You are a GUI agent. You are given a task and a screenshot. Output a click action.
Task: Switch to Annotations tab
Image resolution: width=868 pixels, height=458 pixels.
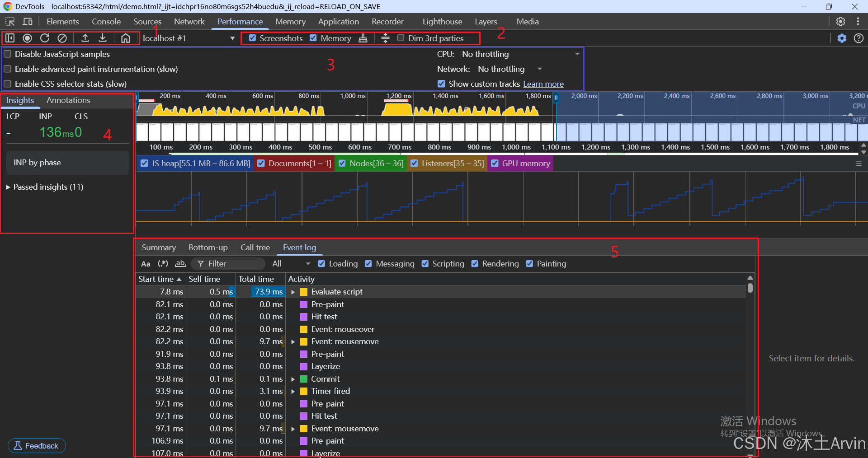tap(68, 100)
